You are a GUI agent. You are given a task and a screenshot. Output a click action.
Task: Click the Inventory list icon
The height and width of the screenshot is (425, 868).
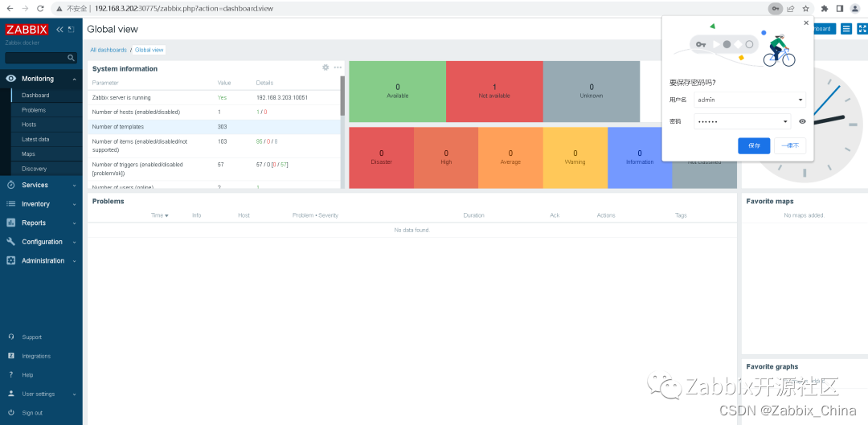[x=11, y=203]
